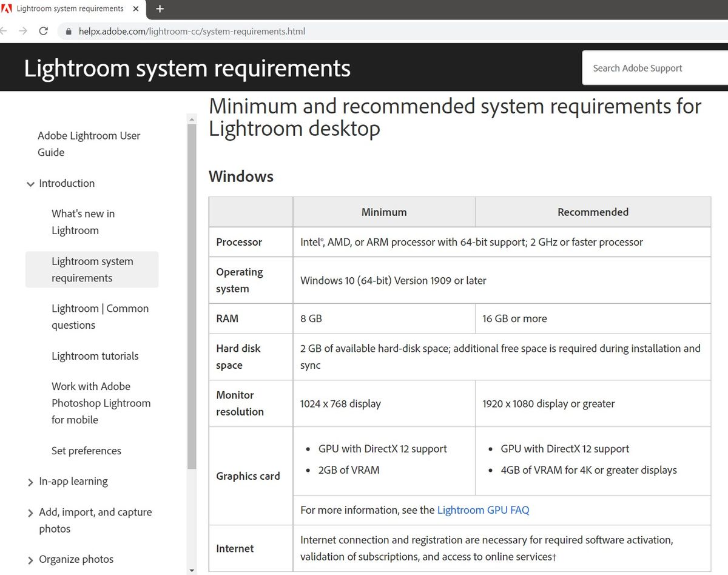Viewport: 728px width, 575px height.
Task: Click the Lightroom system requirements page title
Action: [187, 69]
